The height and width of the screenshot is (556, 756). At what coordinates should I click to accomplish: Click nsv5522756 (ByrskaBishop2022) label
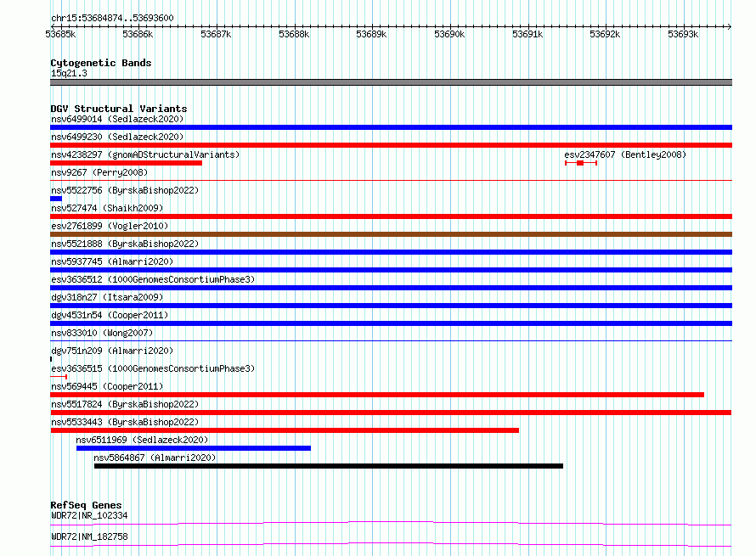click(x=125, y=190)
